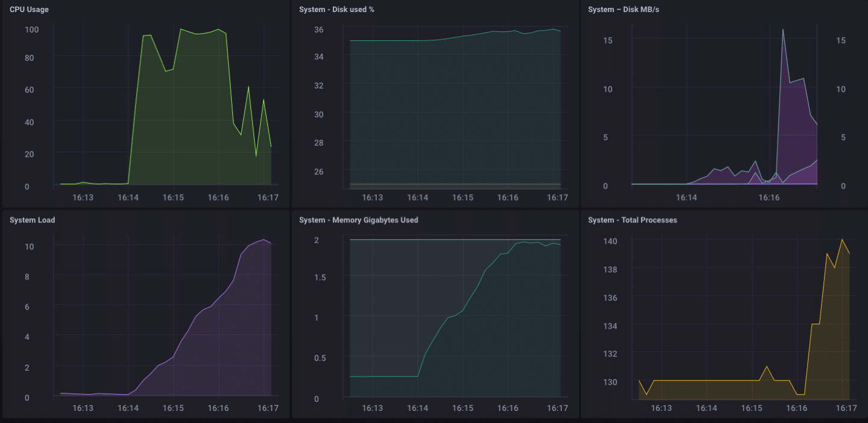Click the System - Memory Gigabytes Used title

pos(358,220)
